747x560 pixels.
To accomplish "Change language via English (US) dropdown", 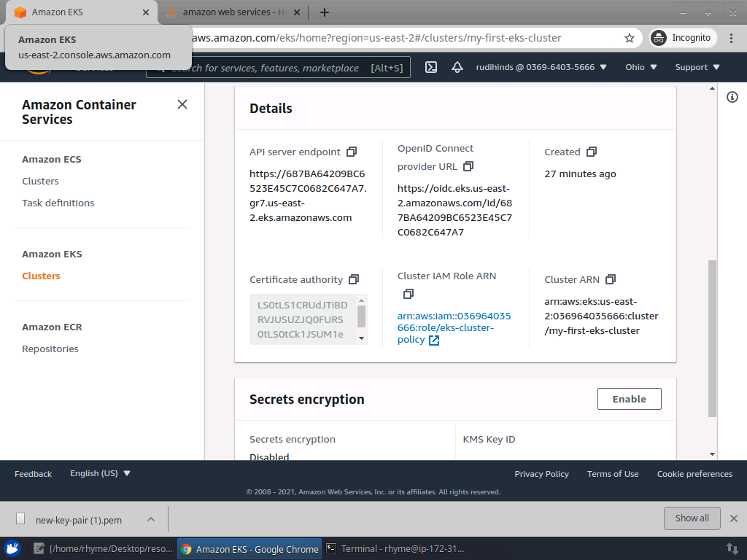I will (x=100, y=473).
